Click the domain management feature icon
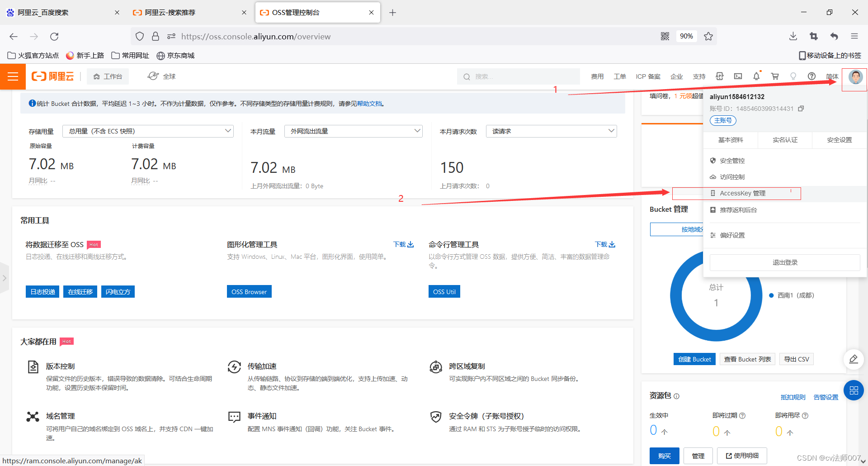Viewport: 868px width, 466px height. click(x=33, y=416)
